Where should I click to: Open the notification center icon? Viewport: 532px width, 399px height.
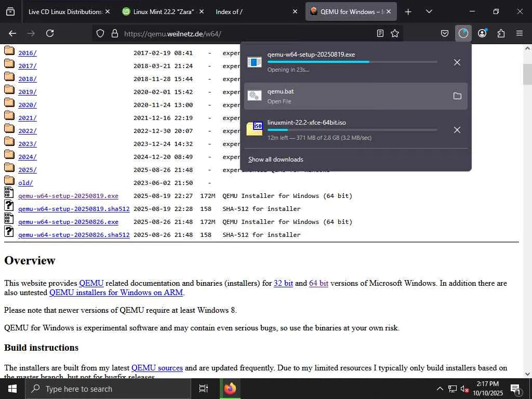515,389
